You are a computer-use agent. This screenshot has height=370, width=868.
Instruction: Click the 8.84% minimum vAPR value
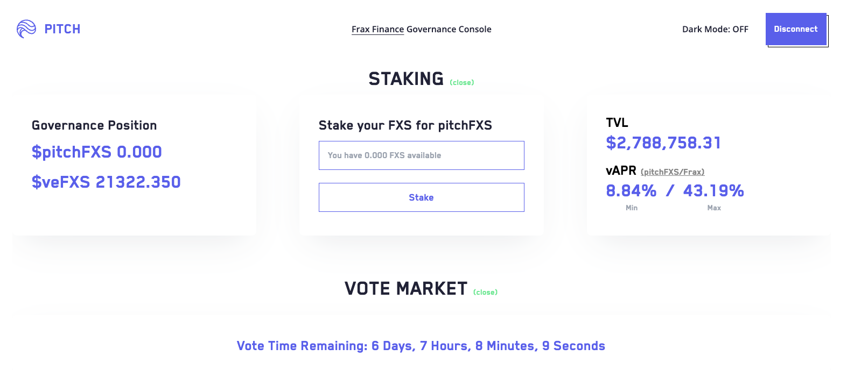(x=631, y=191)
